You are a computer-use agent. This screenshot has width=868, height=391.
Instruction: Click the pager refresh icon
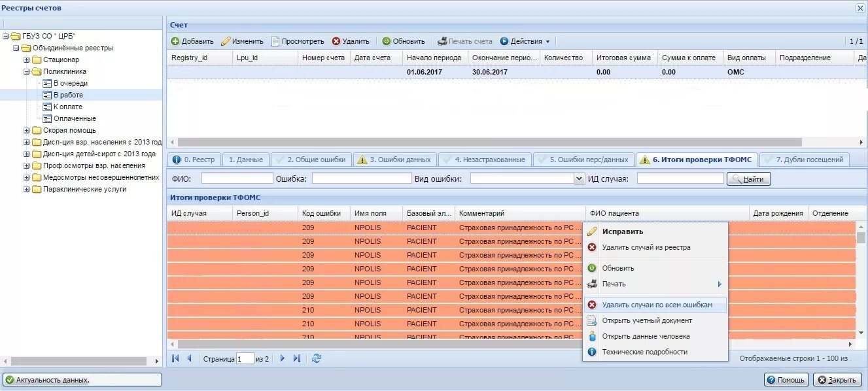point(317,358)
